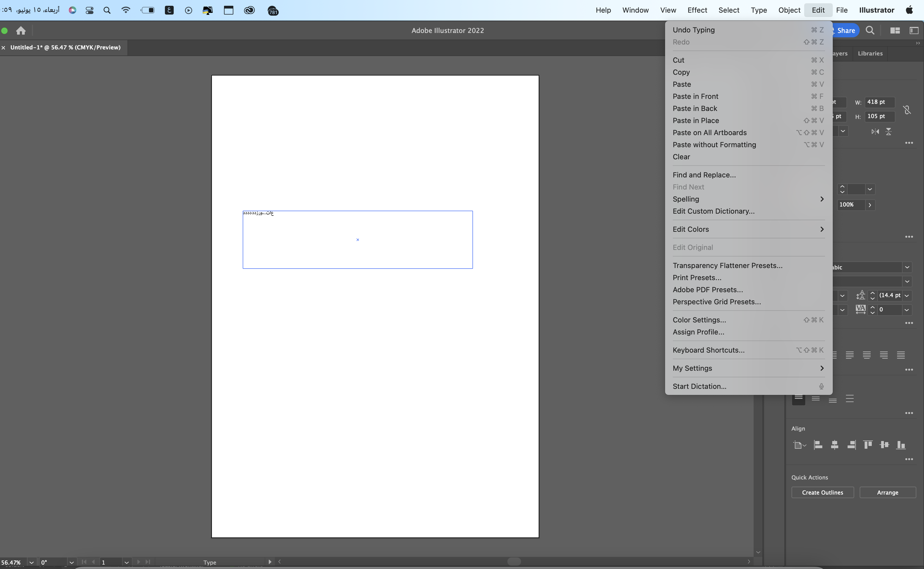Click Horizontal Align Left in the Align panel
Image resolution: width=924 pixels, height=569 pixels.
point(818,445)
